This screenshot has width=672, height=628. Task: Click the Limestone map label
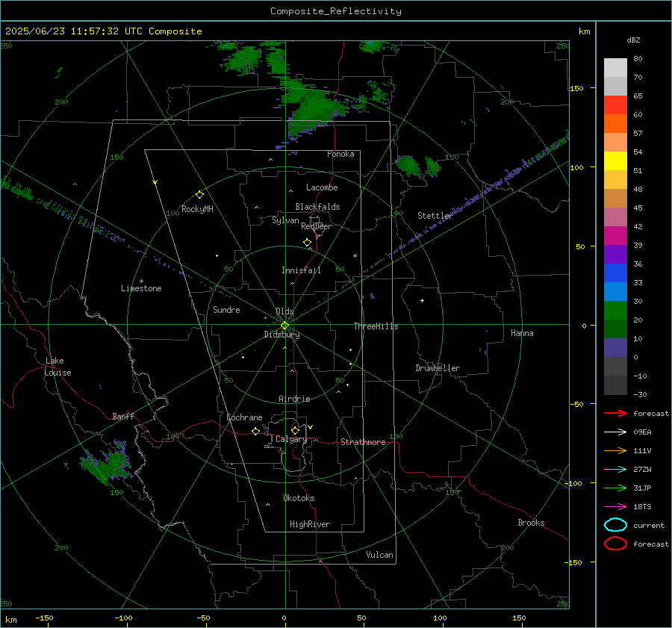click(141, 288)
